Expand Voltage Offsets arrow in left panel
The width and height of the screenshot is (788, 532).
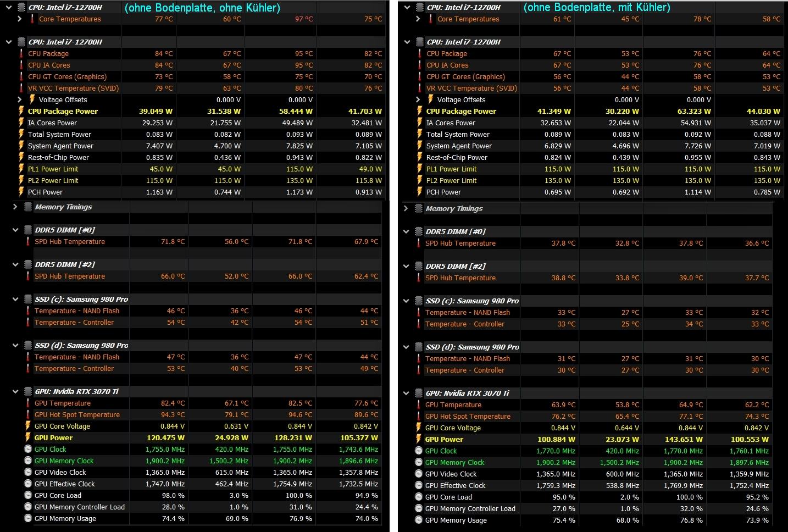pos(19,99)
